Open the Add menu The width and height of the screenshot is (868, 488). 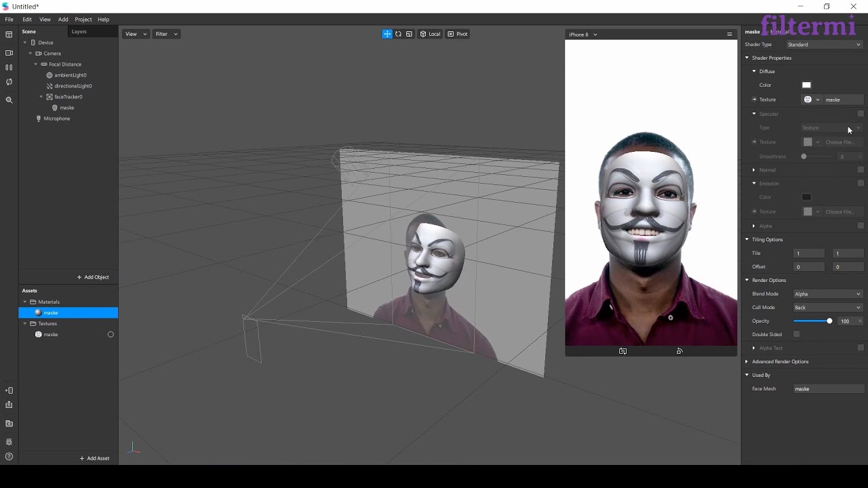tap(63, 20)
